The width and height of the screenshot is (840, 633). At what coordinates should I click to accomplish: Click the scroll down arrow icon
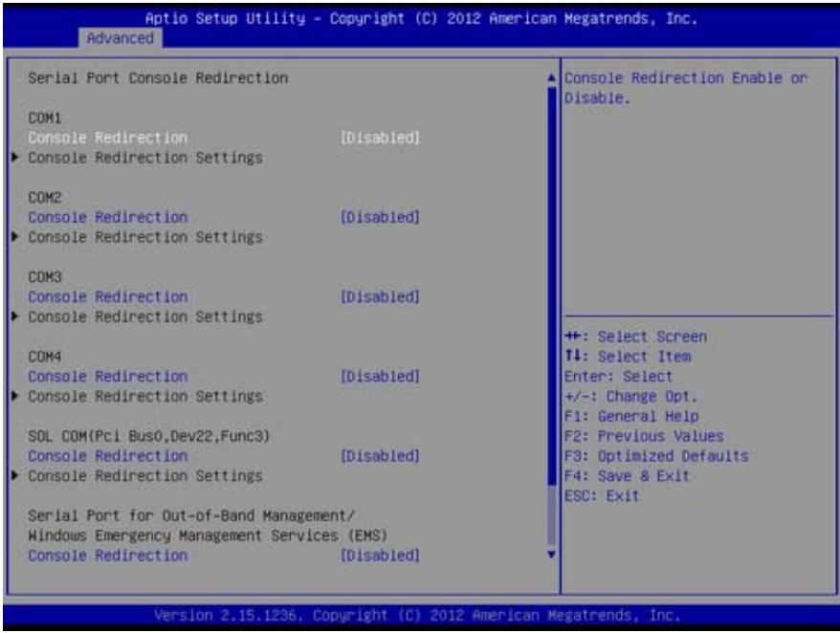[551, 555]
